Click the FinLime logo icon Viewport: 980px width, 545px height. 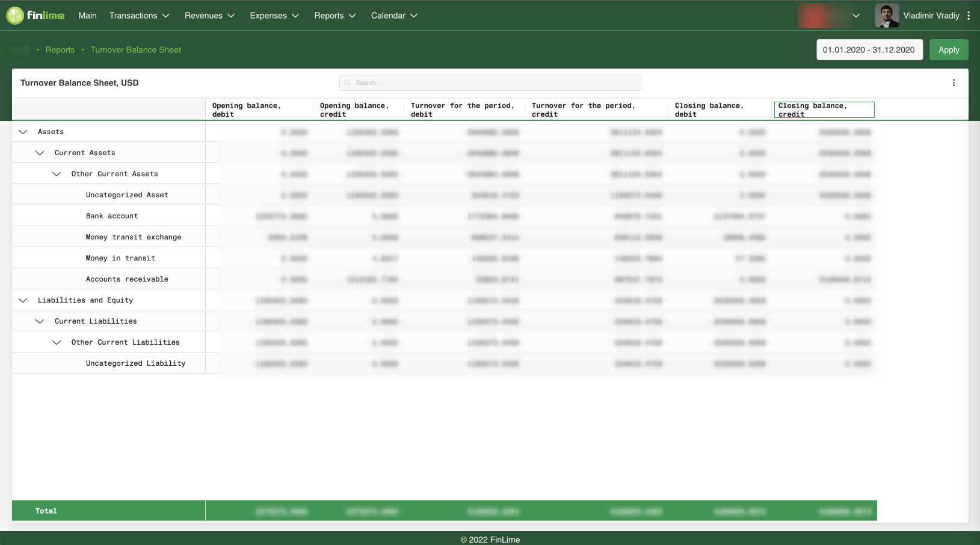click(15, 16)
